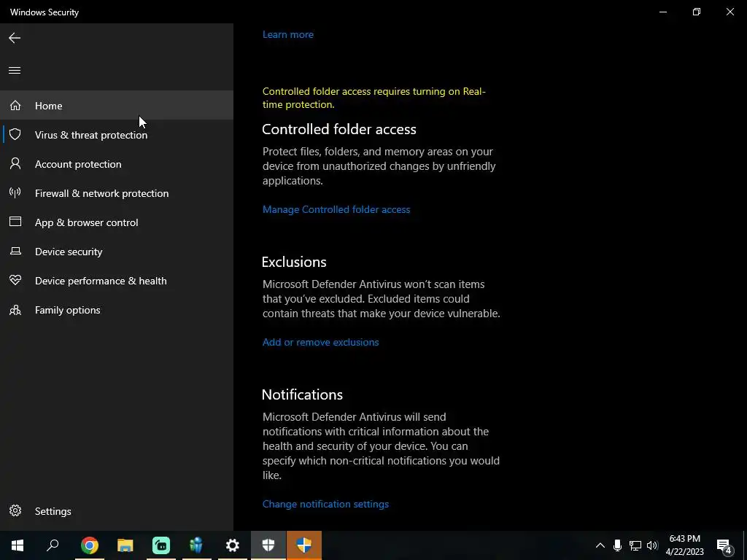Click Change notification settings link
The width and height of the screenshot is (747, 560).
point(325,504)
